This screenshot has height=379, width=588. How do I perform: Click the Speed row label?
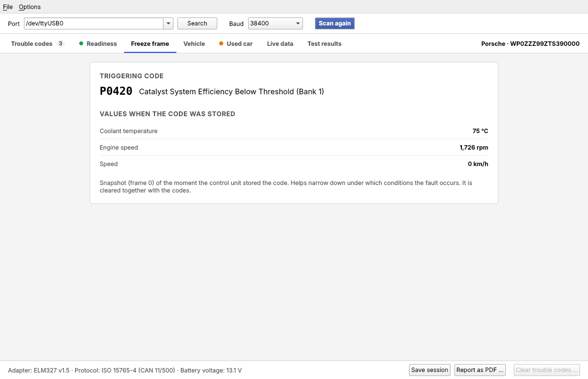point(108,164)
